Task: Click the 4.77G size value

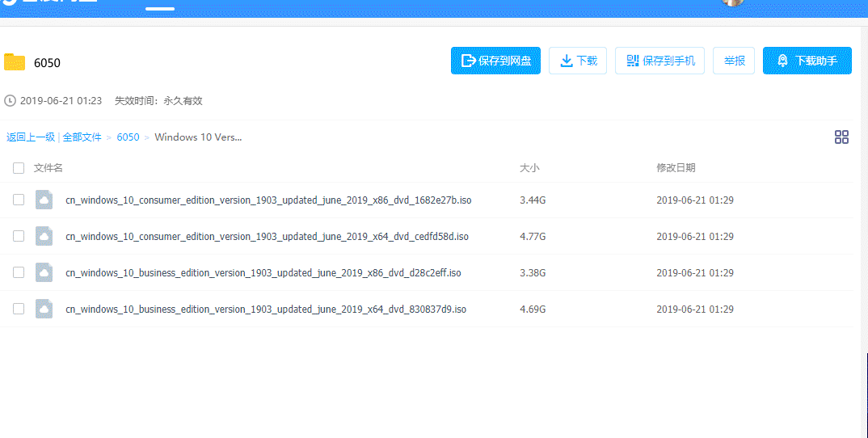Action: (x=533, y=237)
